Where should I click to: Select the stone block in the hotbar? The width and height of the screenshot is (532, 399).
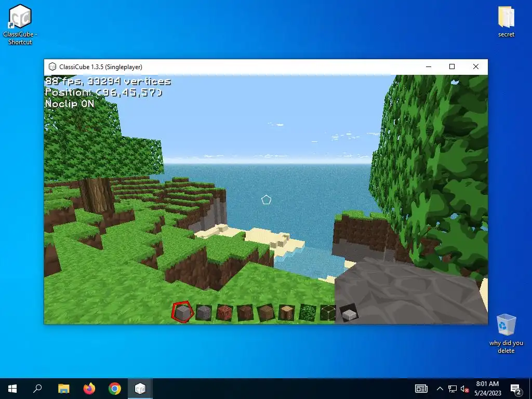(182, 312)
